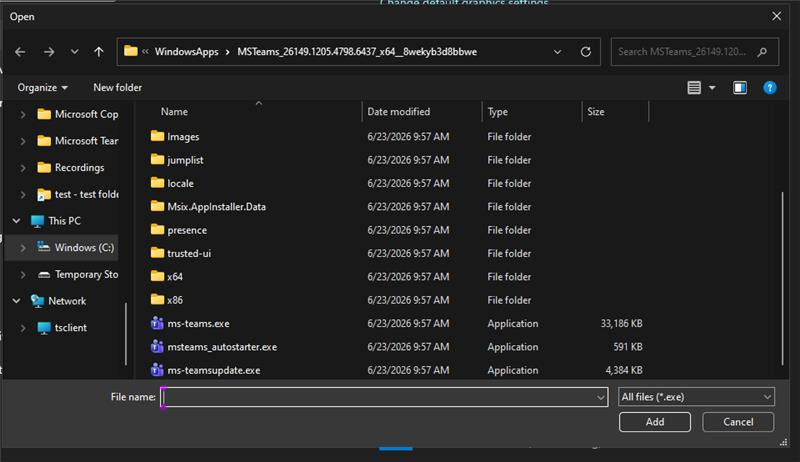Expand the Microsoft Cop tree folder

pos(22,115)
